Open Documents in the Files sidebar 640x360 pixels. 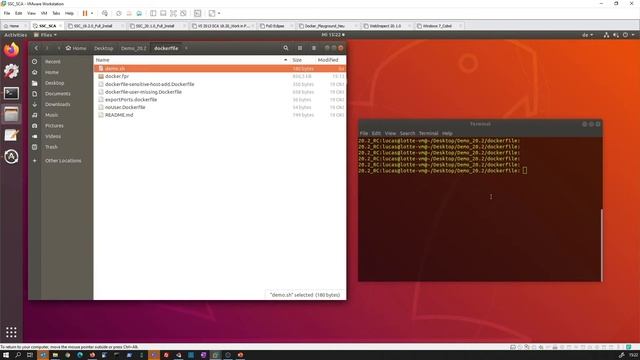[58, 93]
